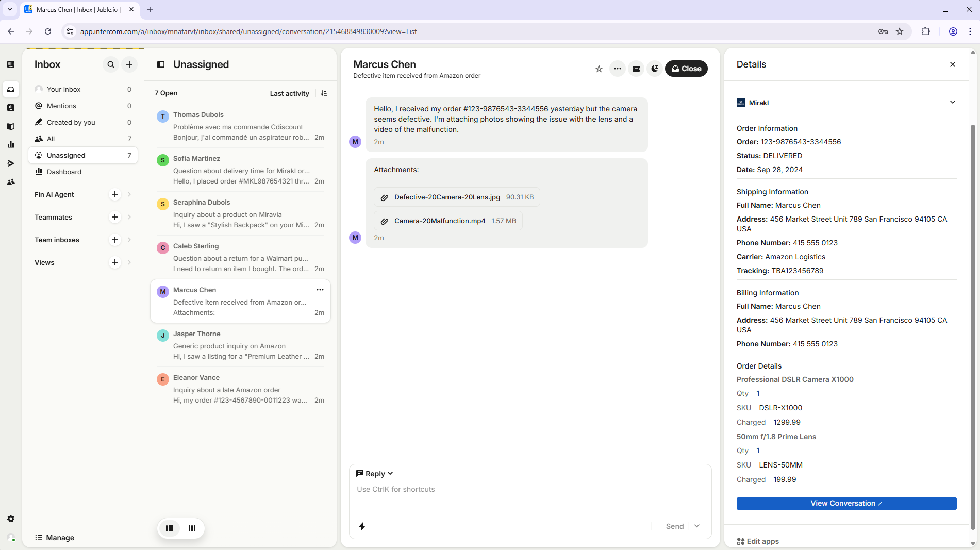
Task: Open Mentions inbox
Action: 83,106
